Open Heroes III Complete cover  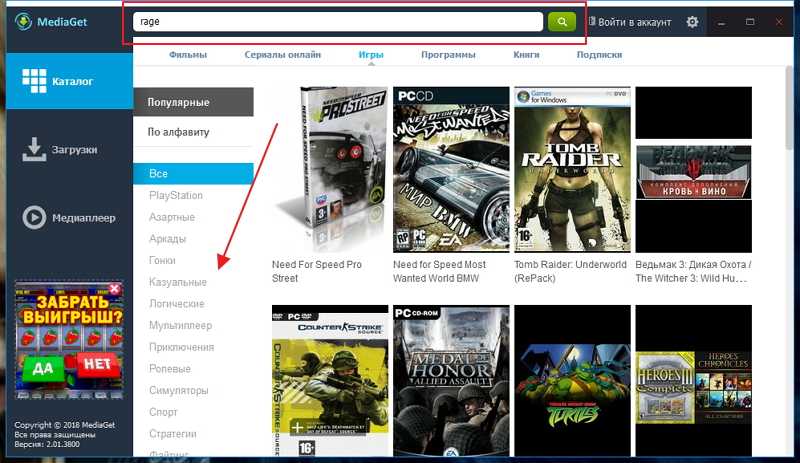point(693,380)
